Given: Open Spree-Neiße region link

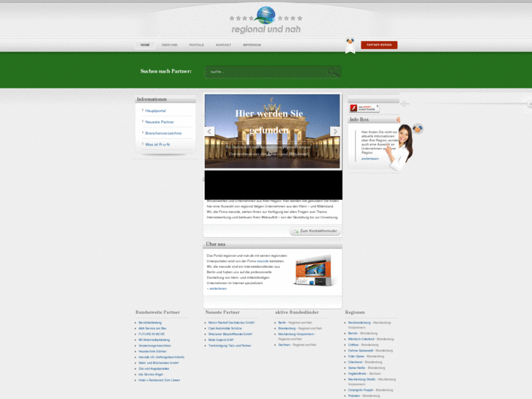Looking at the screenshot, I should click(x=356, y=368).
